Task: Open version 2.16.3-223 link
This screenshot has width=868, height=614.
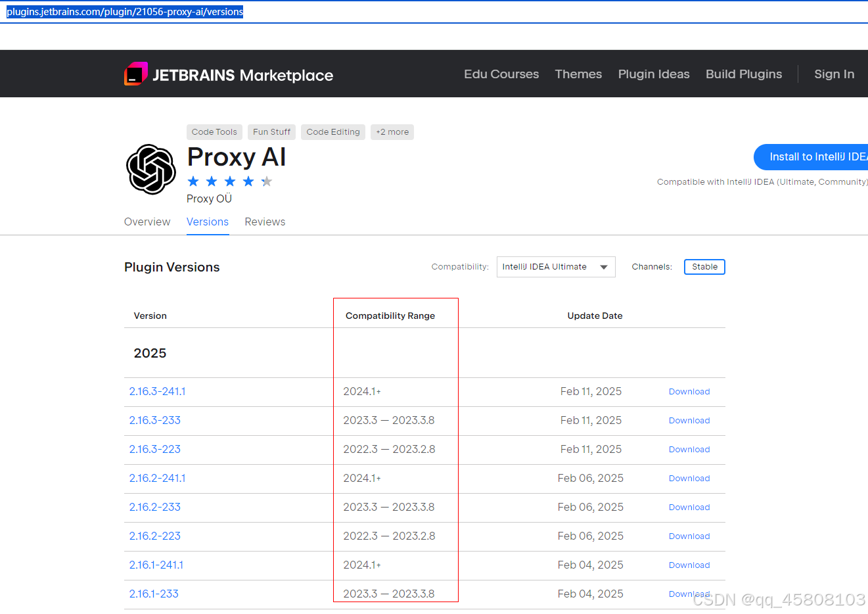Action: 154,450
